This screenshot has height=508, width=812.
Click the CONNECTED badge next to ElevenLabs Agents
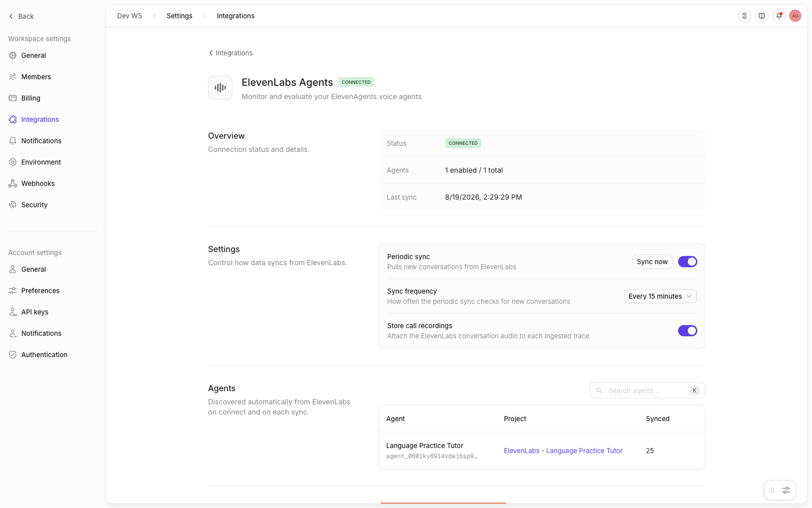click(x=356, y=82)
